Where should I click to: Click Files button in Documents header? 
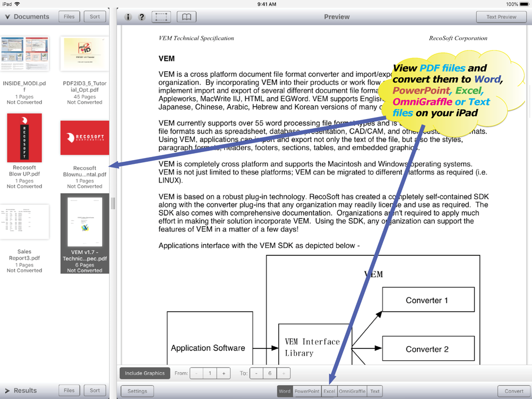[69, 16]
